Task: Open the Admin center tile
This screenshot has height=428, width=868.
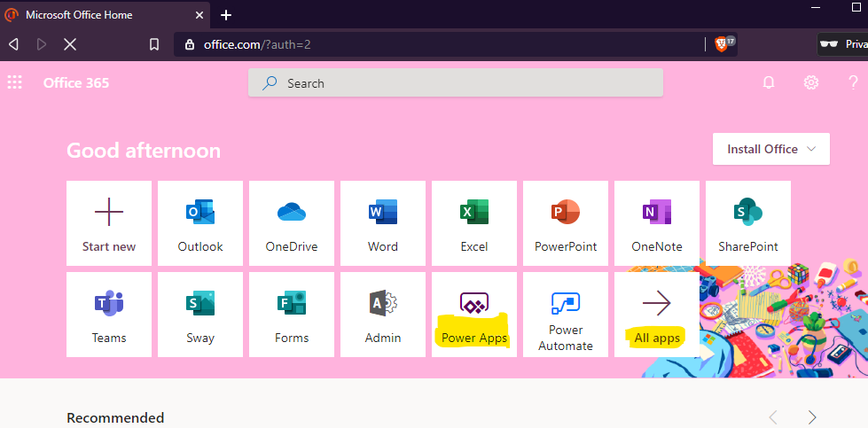Action: (x=383, y=315)
